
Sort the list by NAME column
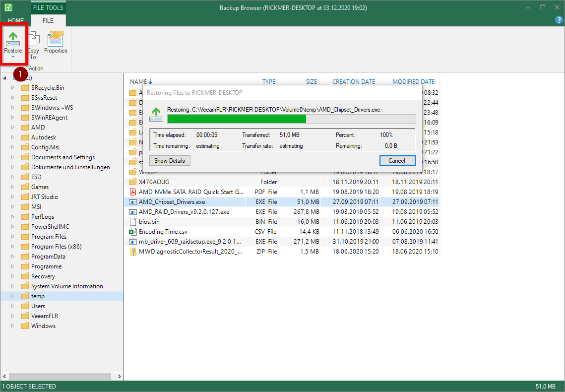click(x=138, y=82)
